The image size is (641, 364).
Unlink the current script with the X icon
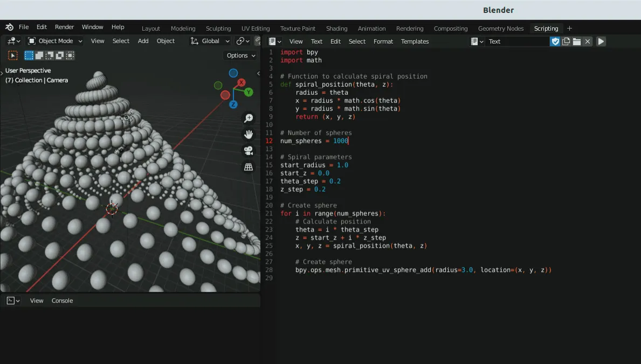coord(587,41)
